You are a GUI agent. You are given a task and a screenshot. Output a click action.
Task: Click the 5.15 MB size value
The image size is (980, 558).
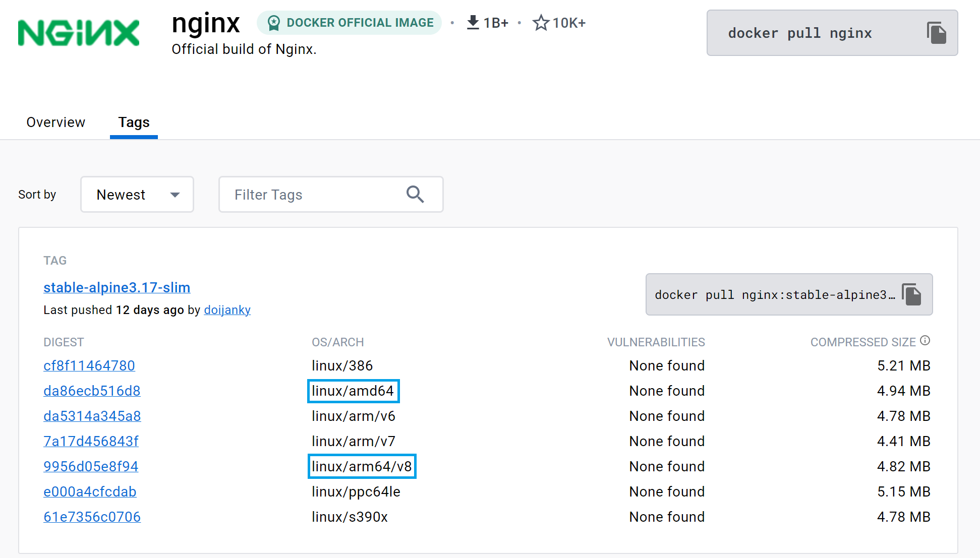pyautogui.click(x=904, y=491)
